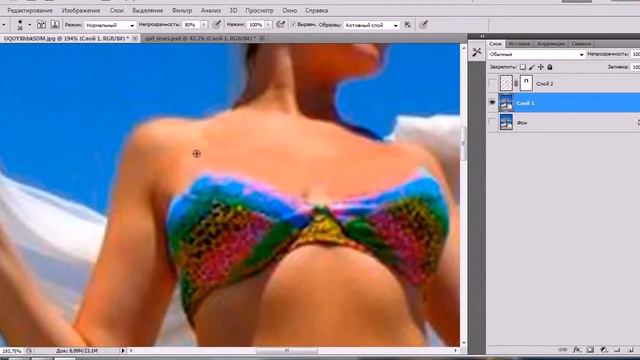Switch to the История panel tab

[x=519, y=44]
